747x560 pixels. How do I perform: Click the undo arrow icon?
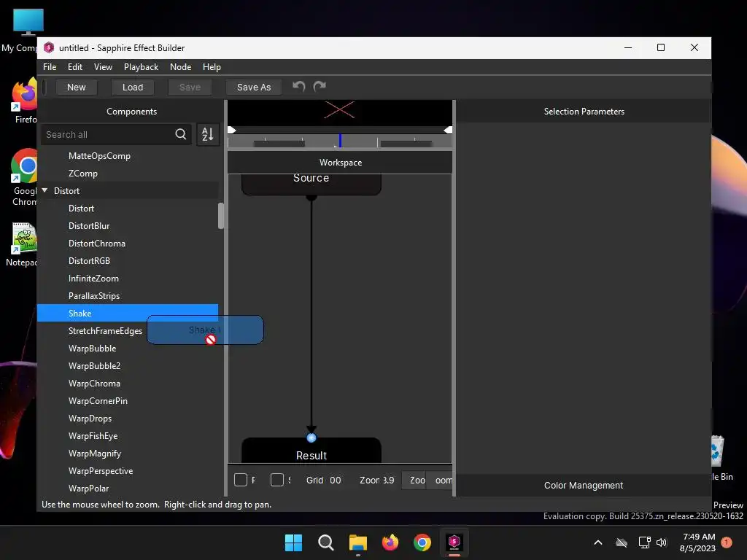tap(298, 86)
